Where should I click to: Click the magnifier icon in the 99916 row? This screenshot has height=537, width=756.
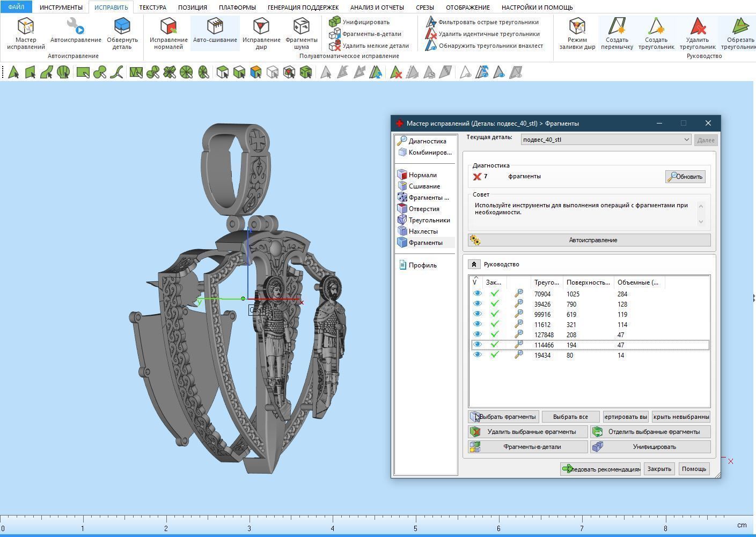point(518,314)
